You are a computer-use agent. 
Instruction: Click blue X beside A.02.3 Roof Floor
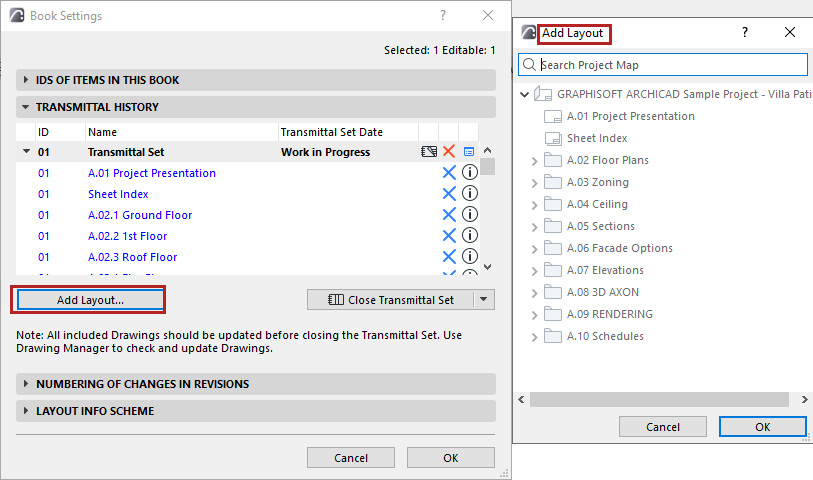click(449, 257)
